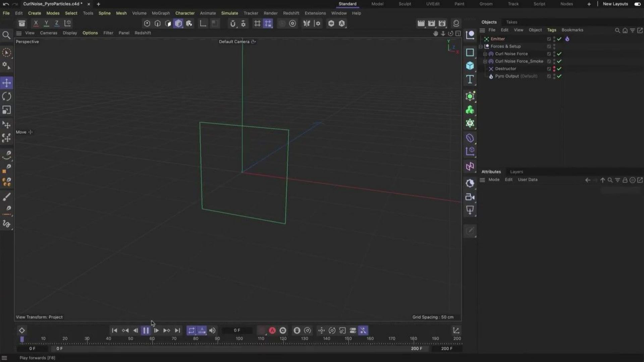The width and height of the screenshot is (644, 362).
Task: Add a Cube primitive object
Action: pyautogui.click(x=470, y=66)
